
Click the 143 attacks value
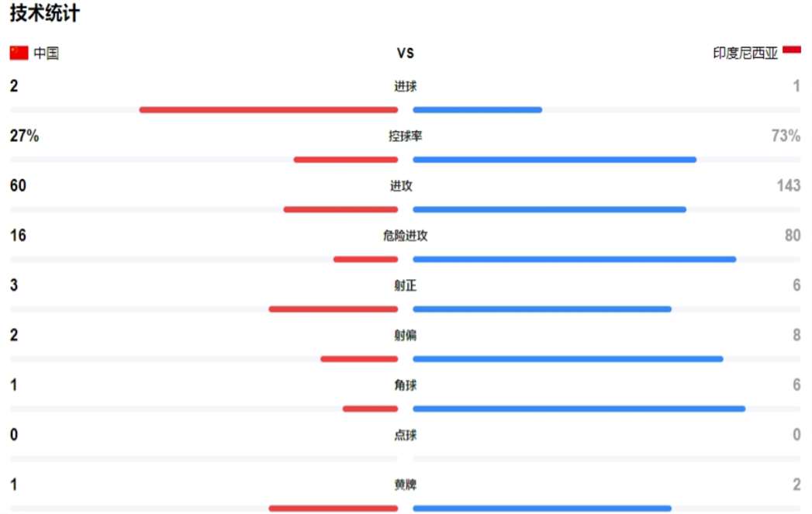[x=789, y=185]
